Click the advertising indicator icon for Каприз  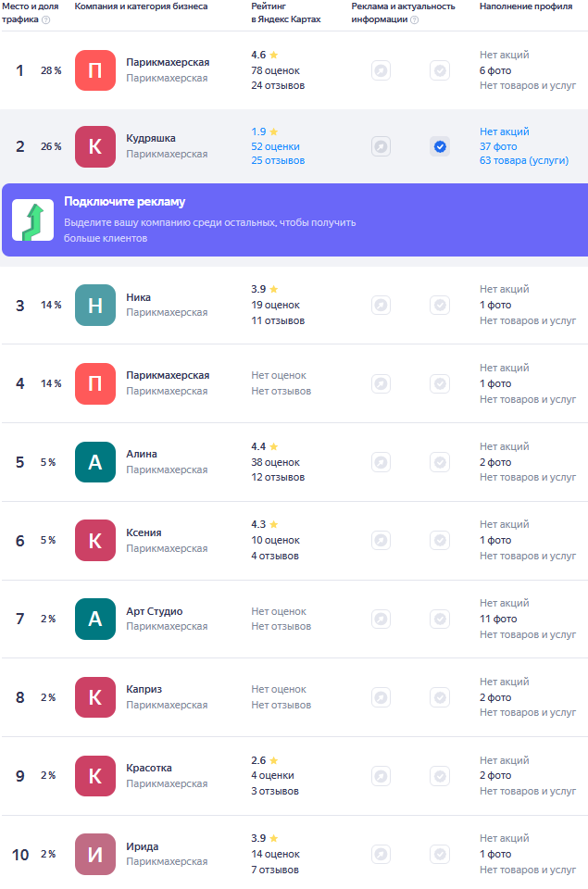(381, 697)
